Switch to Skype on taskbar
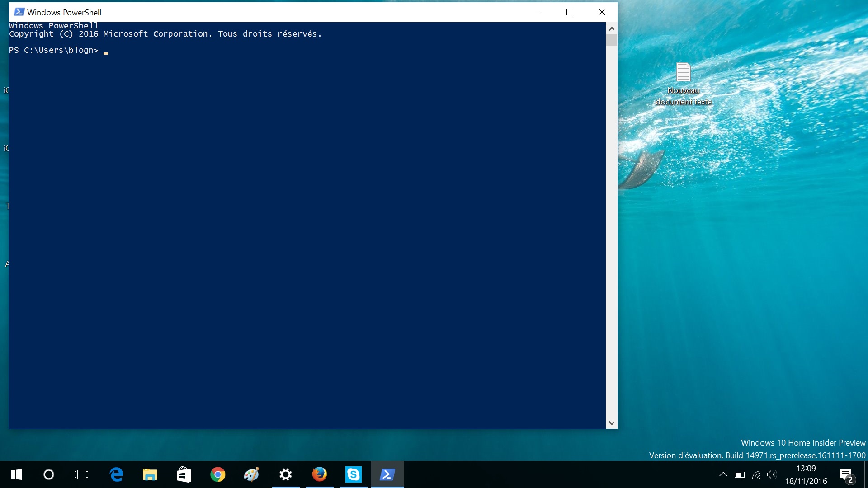 (353, 474)
